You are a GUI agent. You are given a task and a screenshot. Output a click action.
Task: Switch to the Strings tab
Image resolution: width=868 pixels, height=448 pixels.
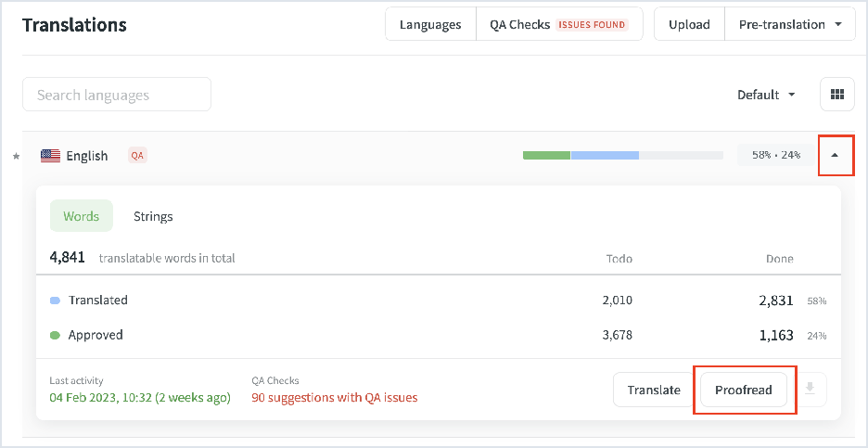click(x=153, y=216)
